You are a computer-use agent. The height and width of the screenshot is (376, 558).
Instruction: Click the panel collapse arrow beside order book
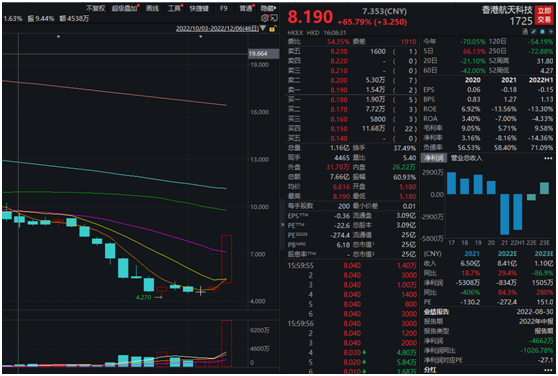point(283,224)
